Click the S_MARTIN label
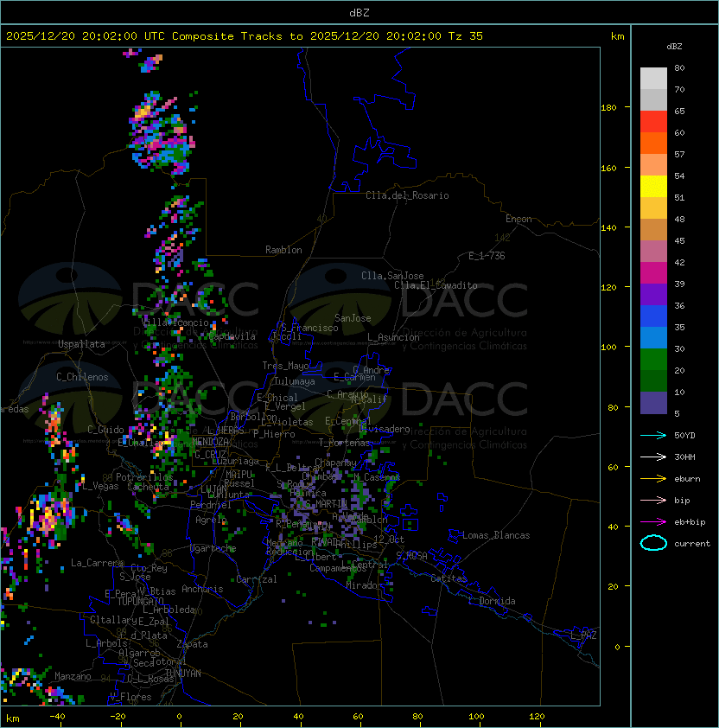The image size is (719, 728). click(326, 504)
